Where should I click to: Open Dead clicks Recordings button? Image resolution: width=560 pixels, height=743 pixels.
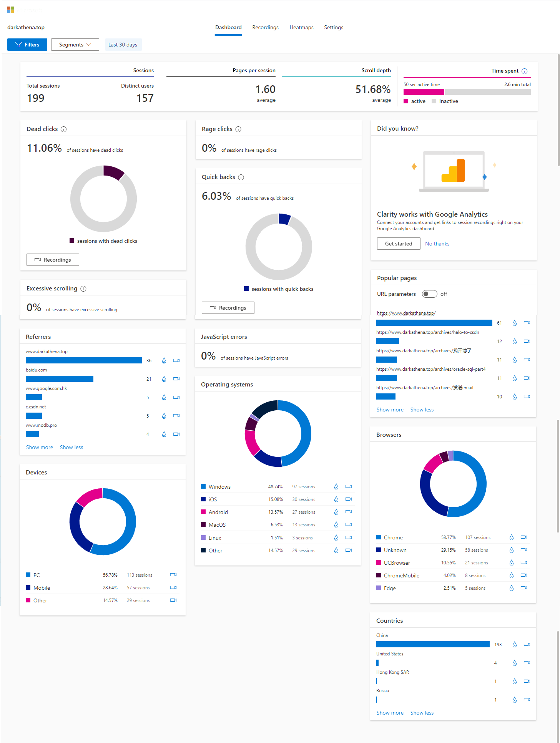pyautogui.click(x=53, y=260)
